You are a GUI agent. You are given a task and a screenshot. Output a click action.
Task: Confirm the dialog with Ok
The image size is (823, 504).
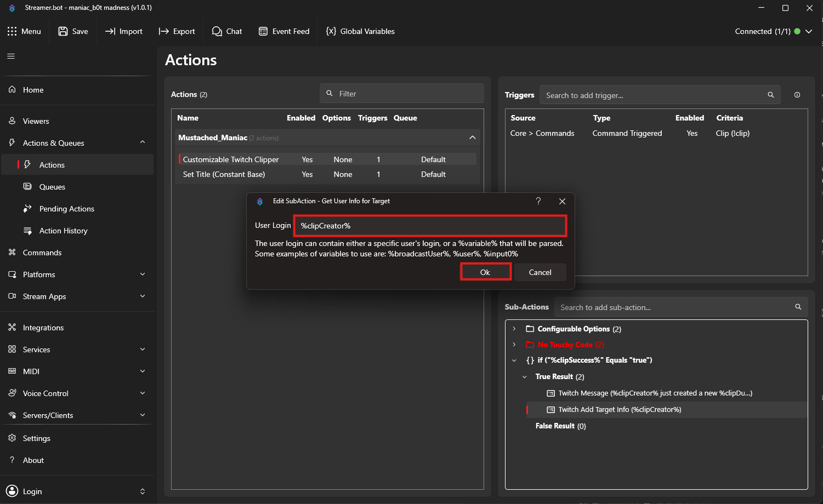coord(485,272)
